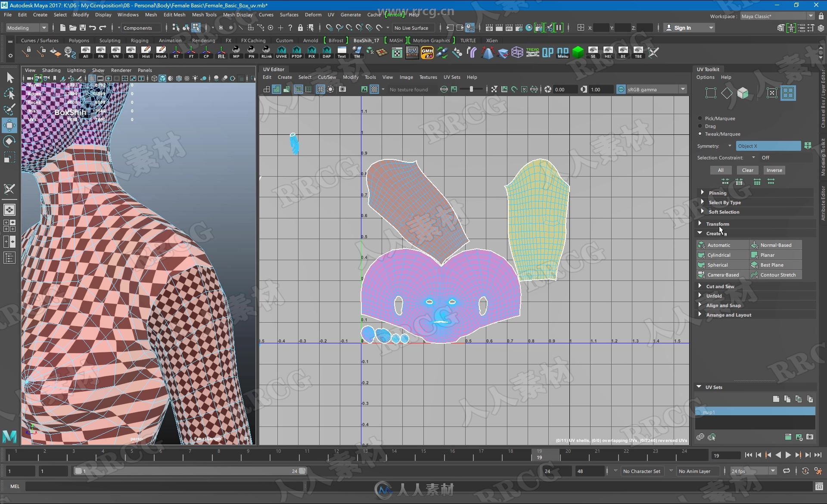
Task: Pick the UV vertex selection icon in UV Toolkit
Action: [711, 93]
